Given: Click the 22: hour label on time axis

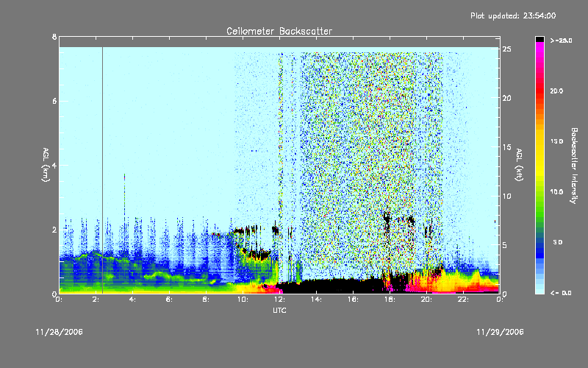Looking at the screenshot, I should [463, 300].
